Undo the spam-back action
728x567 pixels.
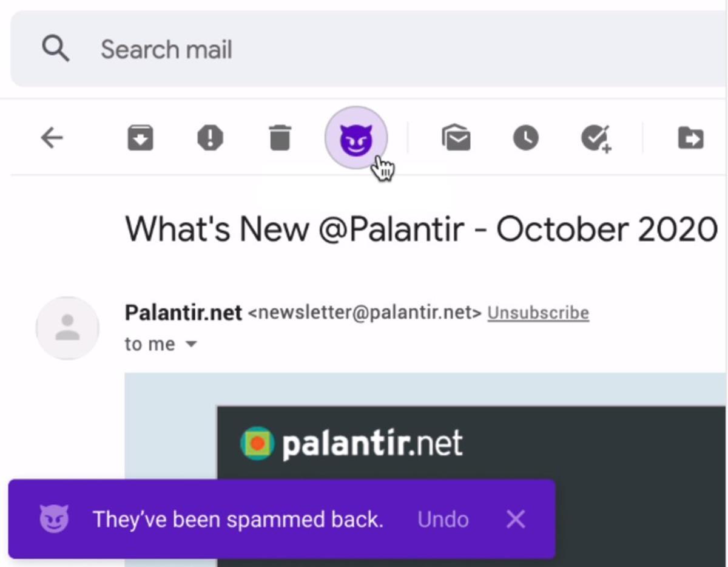point(443,520)
